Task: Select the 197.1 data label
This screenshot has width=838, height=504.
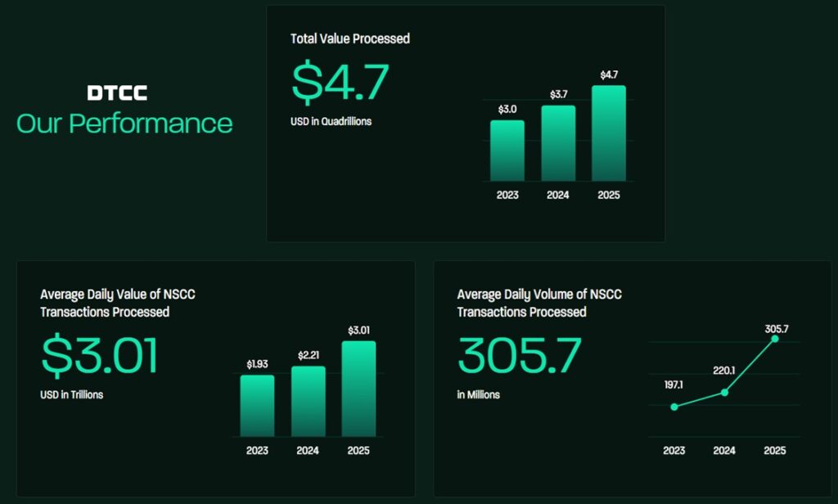Action: click(x=674, y=385)
